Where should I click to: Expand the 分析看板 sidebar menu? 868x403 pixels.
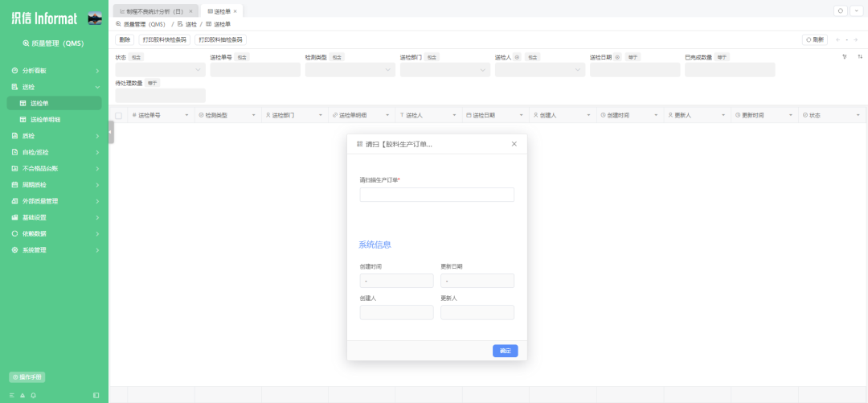pyautogui.click(x=55, y=71)
